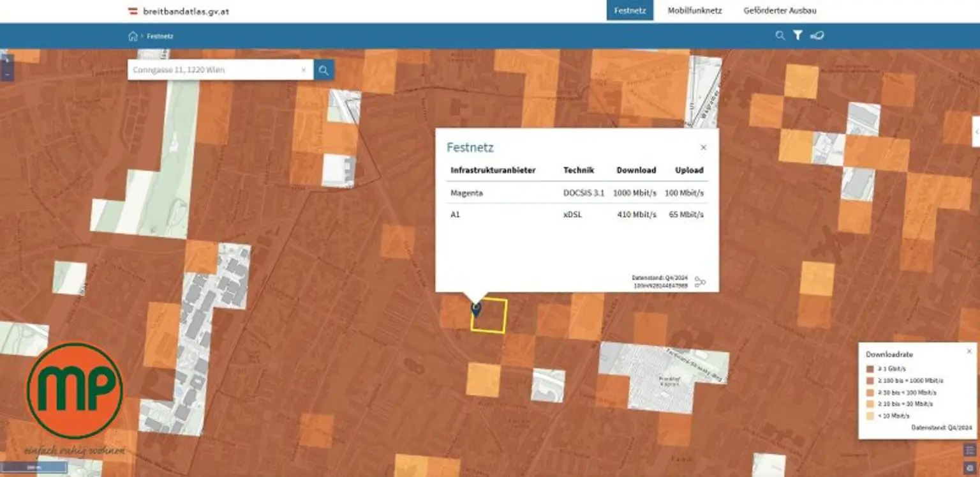
Task: Click the DOCSIS 3.1 technology cell
Action: 584,193
